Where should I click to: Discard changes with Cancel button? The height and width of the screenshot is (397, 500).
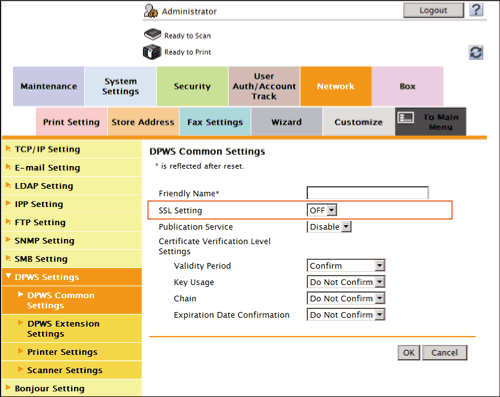445,353
